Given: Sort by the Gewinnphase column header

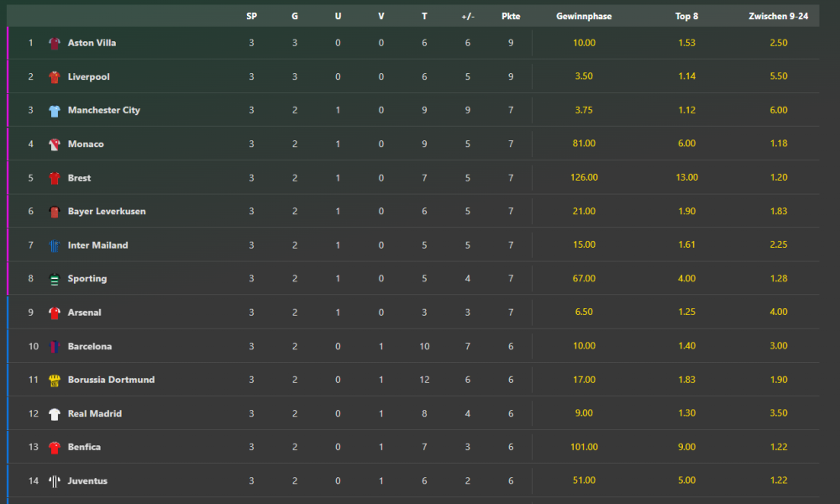Looking at the screenshot, I should (584, 16).
